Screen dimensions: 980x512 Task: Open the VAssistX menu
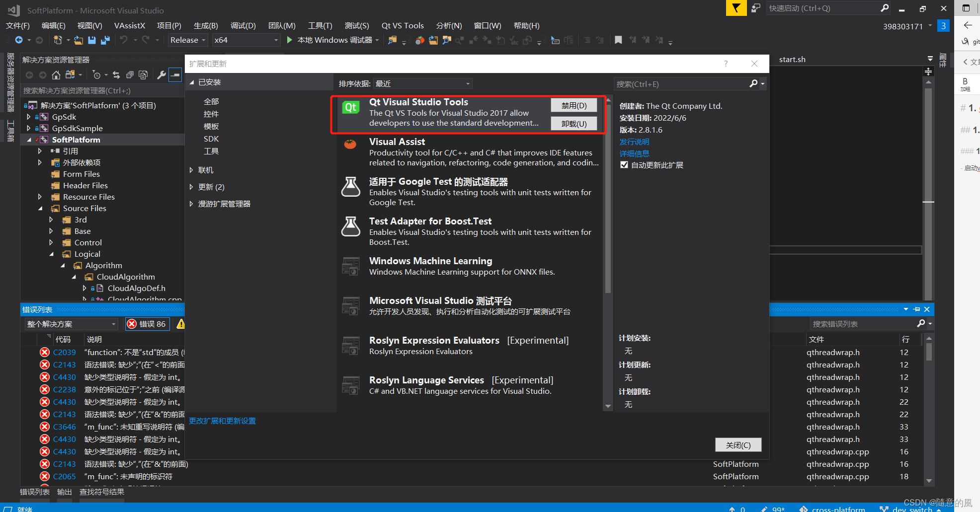pos(130,26)
